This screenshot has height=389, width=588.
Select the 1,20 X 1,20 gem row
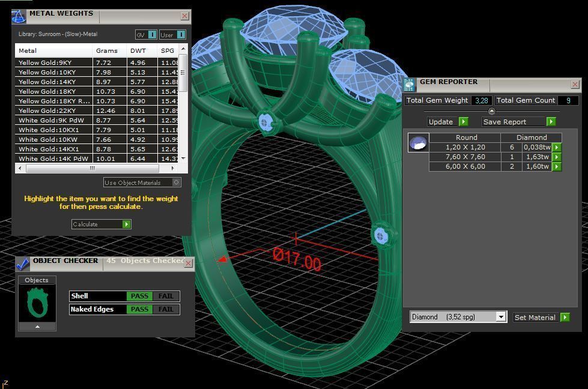pos(495,147)
